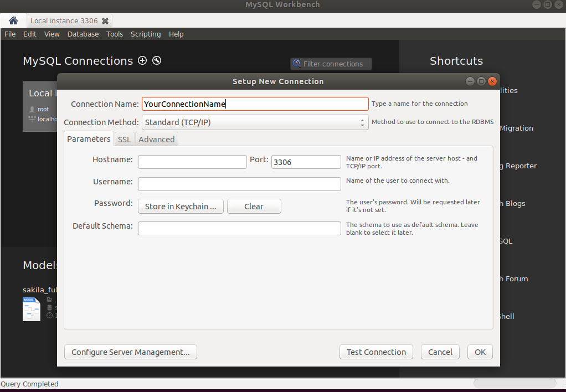Click Configure Server Management button

click(x=131, y=352)
